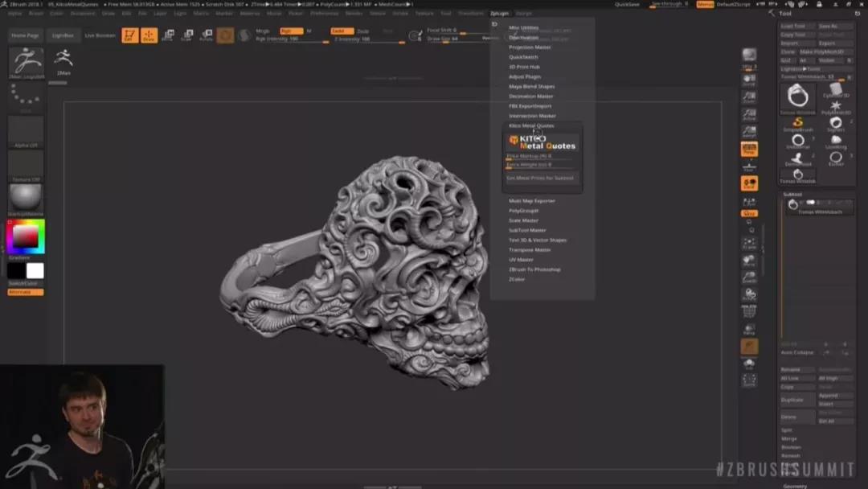
Task: Click the Gizmo 3D circular icon
Action: tap(225, 35)
